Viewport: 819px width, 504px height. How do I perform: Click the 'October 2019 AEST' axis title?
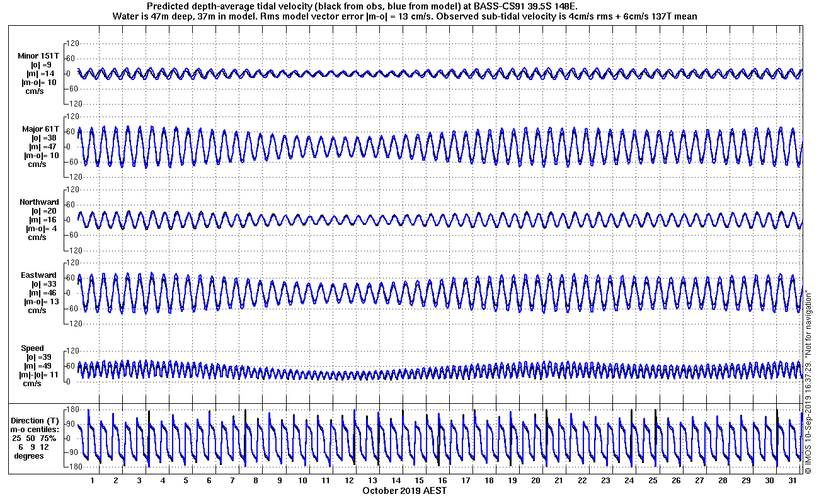404,491
